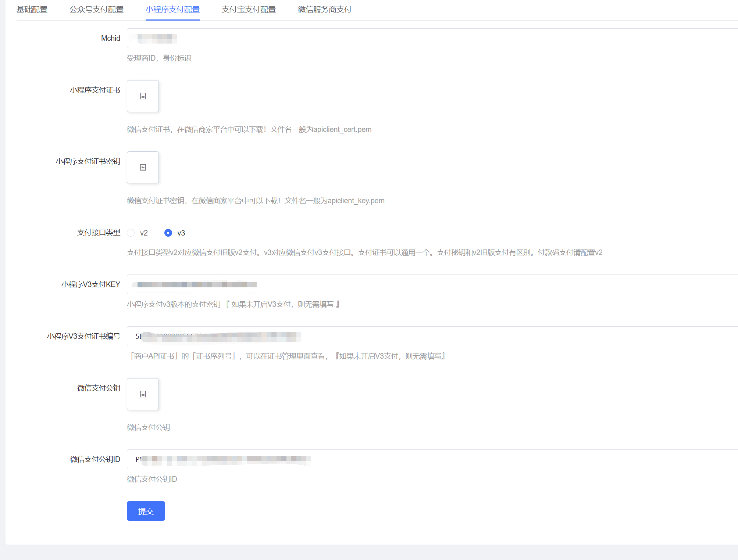The image size is (738, 560).
Task: Click the document glyph in the last upload box
Action: coord(143,394)
